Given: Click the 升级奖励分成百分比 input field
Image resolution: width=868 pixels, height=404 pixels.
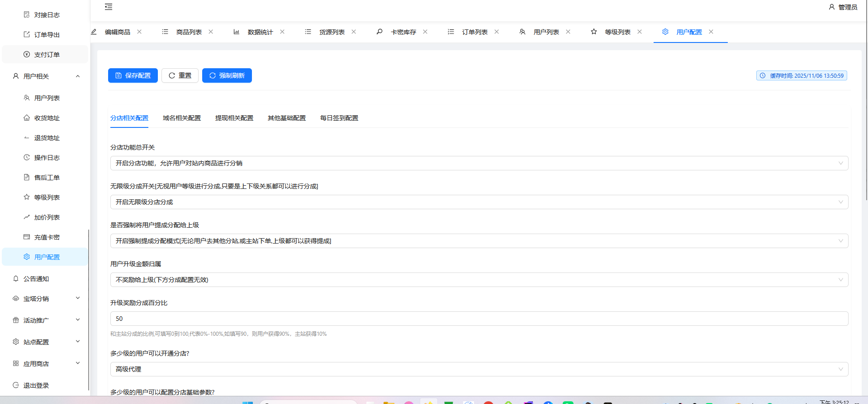Looking at the screenshot, I should point(479,319).
